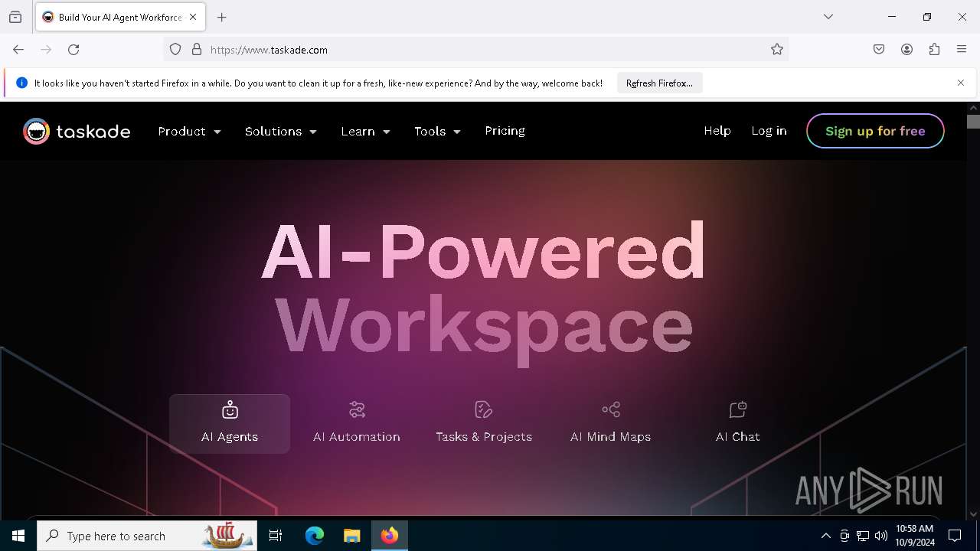
Task: Open the Windows Start menu
Action: click(x=18, y=536)
